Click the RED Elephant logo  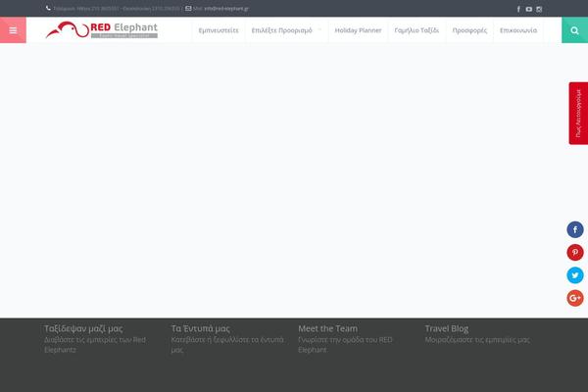tap(102, 30)
